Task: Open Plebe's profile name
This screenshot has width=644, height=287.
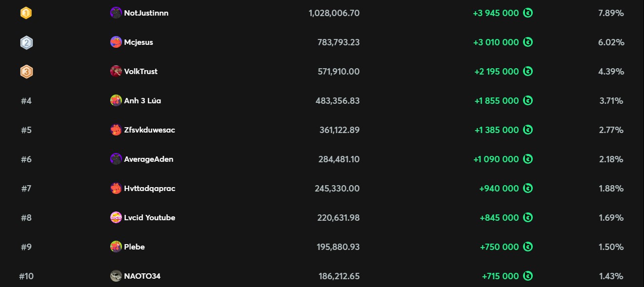Action: pos(134,247)
